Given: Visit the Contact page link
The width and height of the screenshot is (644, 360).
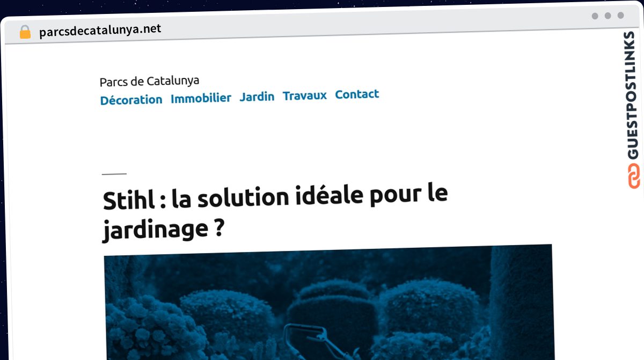Looking at the screenshot, I should click(357, 95).
